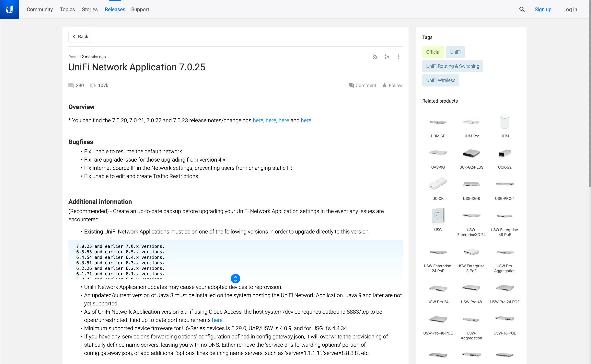Open the Stories nav item
This screenshot has width=591, height=364.
pos(90,9)
